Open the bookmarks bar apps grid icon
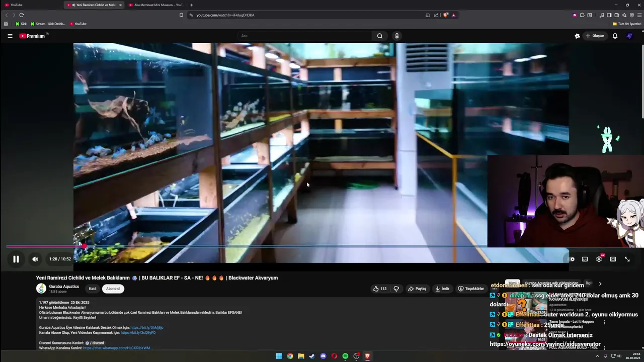 click(x=6, y=24)
